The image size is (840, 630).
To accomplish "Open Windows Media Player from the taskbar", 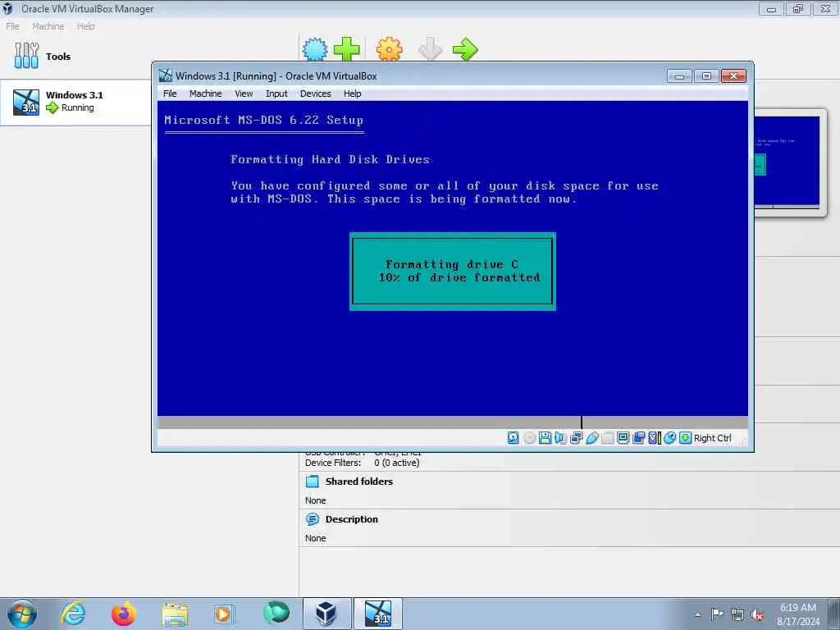I will pos(223,614).
